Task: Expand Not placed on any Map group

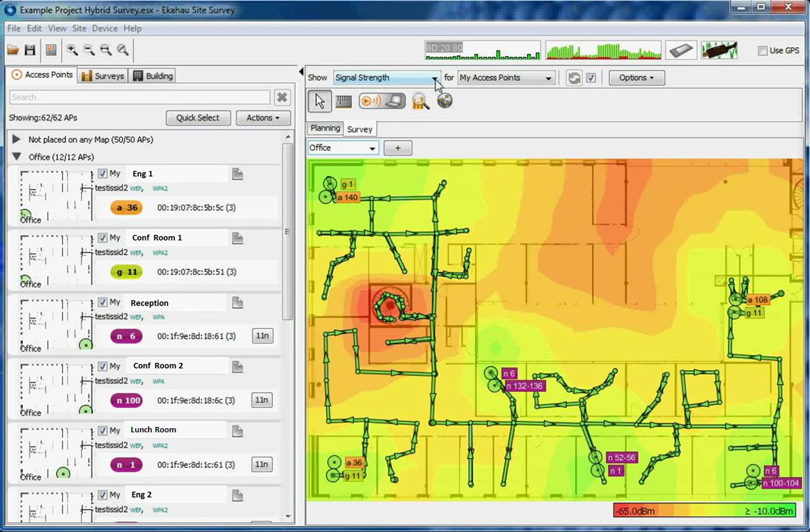Action: pyautogui.click(x=16, y=139)
